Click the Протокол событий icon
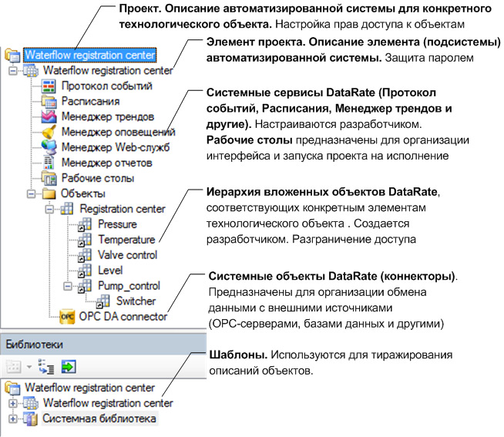The width and height of the screenshot is (504, 437). pyautogui.click(x=49, y=86)
